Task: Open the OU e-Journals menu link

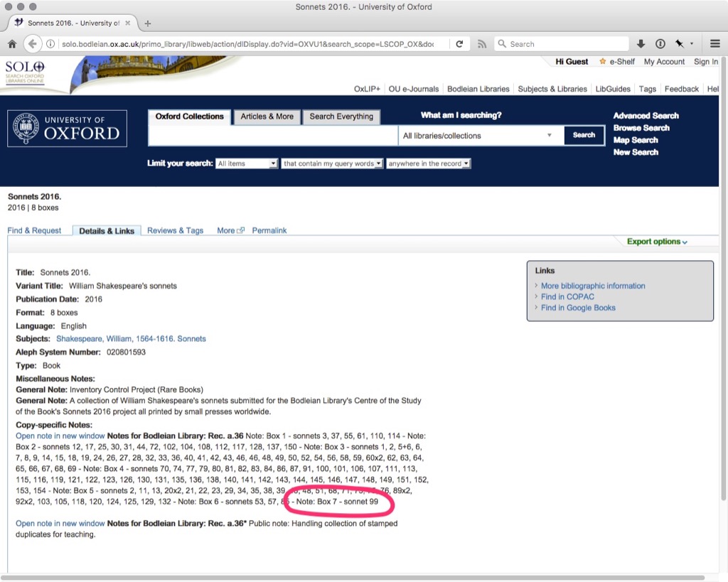Action: pos(414,89)
